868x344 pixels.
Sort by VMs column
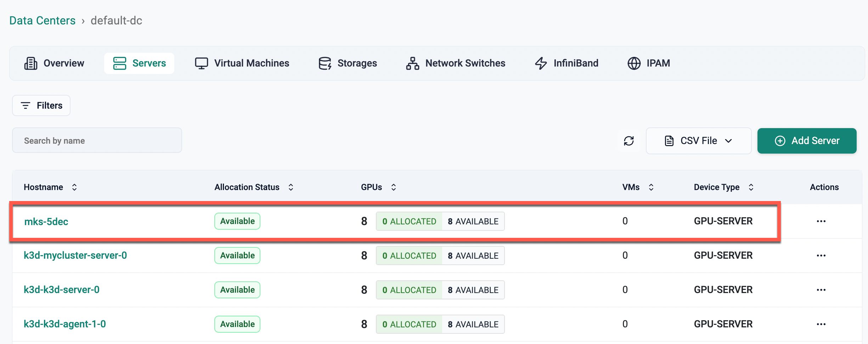pos(651,187)
